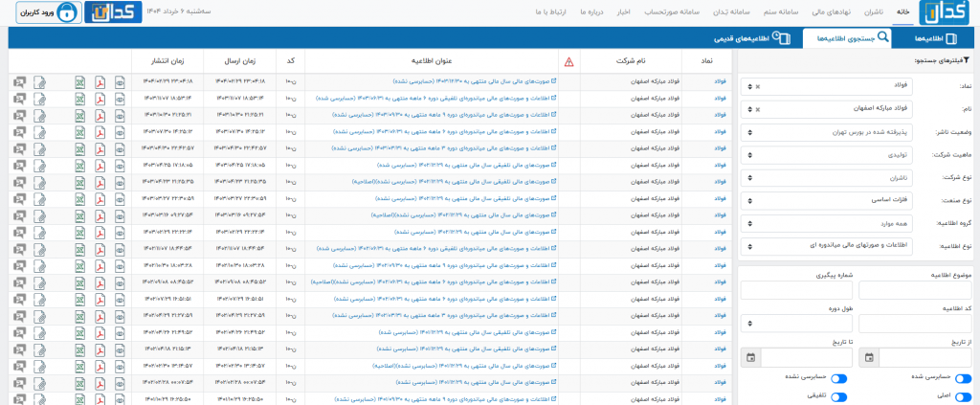Open attachments paperclip icon for annual 1403/12/30 report
The image size is (980, 405).
(39, 82)
